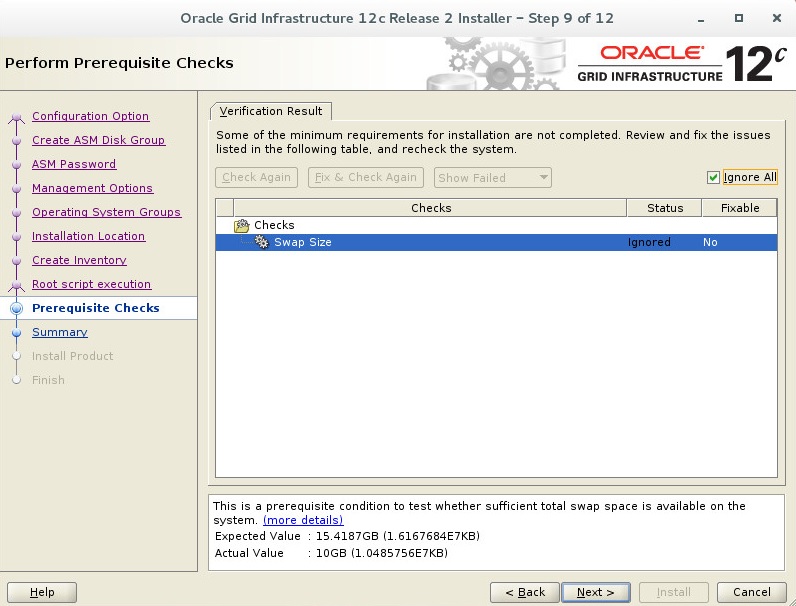This screenshot has width=796, height=606.
Task: Go to Create ASM Disk Group step
Action: (x=98, y=140)
